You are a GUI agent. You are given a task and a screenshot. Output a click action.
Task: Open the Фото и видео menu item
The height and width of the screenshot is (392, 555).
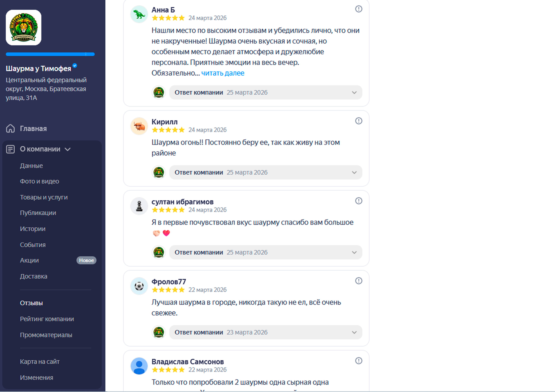click(x=39, y=181)
